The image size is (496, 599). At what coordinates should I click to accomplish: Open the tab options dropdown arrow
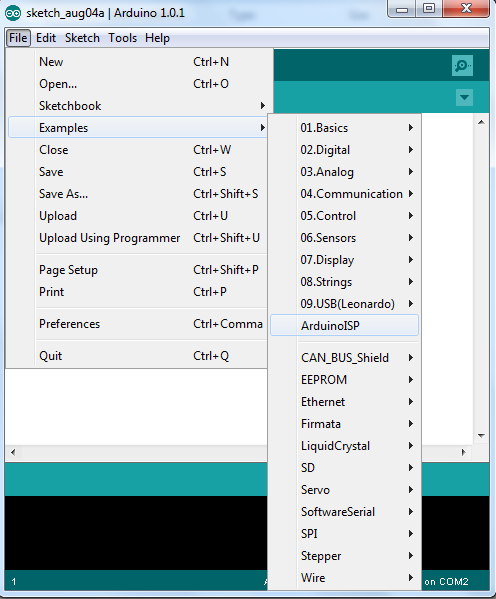[x=464, y=97]
